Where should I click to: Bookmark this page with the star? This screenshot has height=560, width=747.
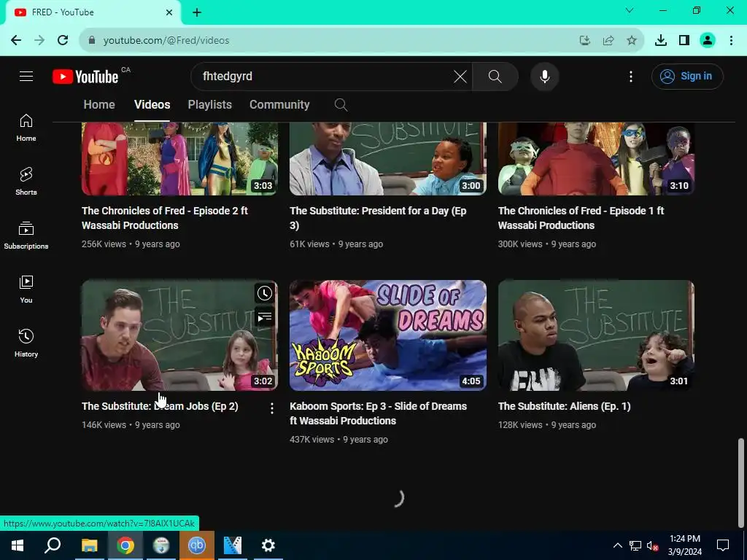click(632, 41)
